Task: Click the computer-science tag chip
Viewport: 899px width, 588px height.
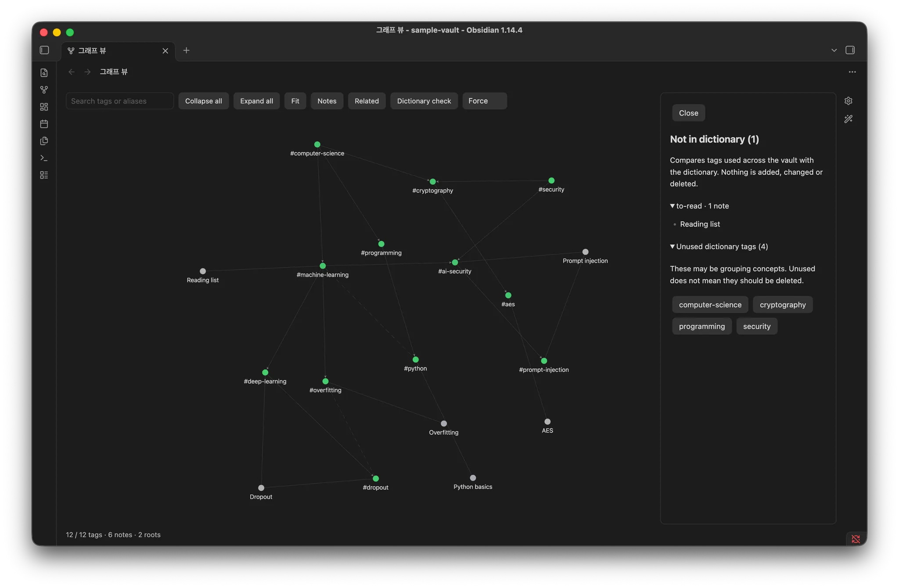Action: (x=710, y=305)
